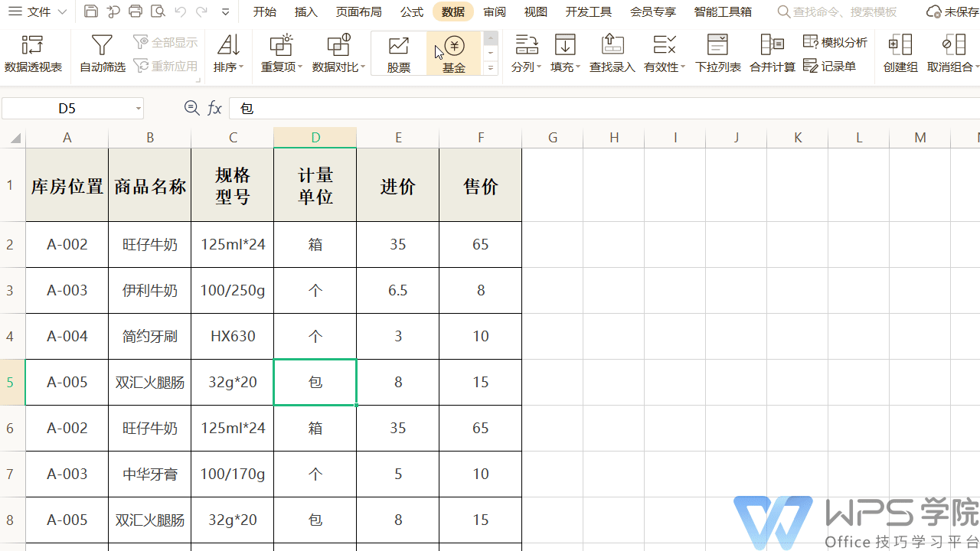The width and height of the screenshot is (980, 551).
Task: Click 全部显示 show all filter option
Action: tap(165, 42)
